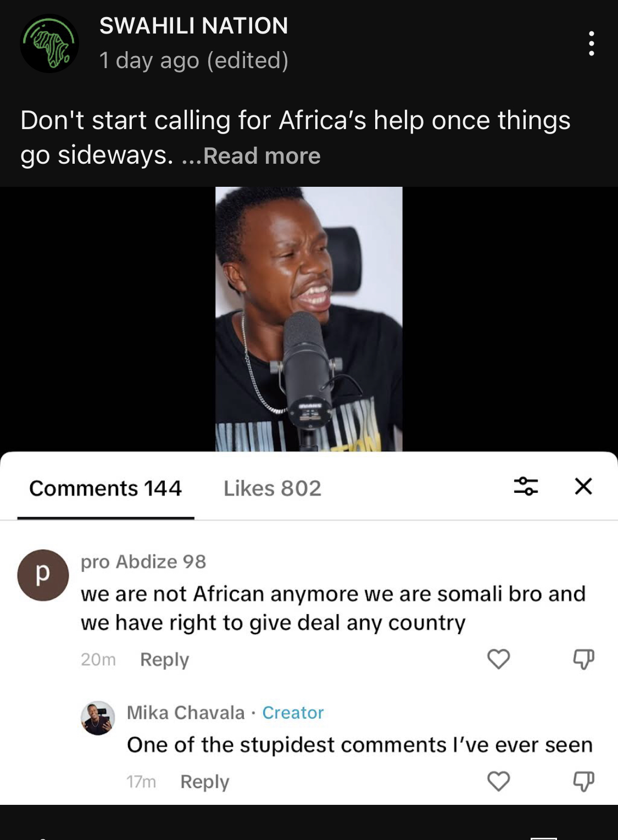Expand post text with Read more
The image size is (618, 840).
coord(261,156)
